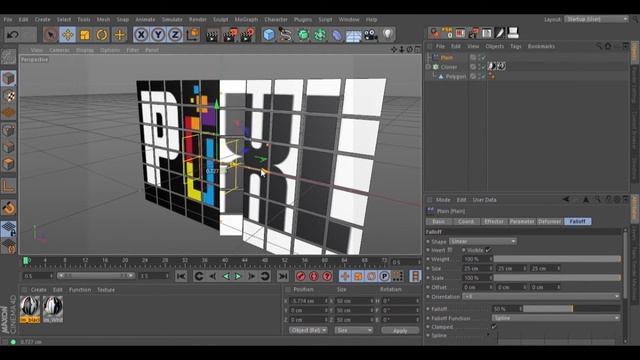Open the generators (Subdivision Surface) icon
The width and height of the screenshot is (640, 360).
(x=303, y=35)
